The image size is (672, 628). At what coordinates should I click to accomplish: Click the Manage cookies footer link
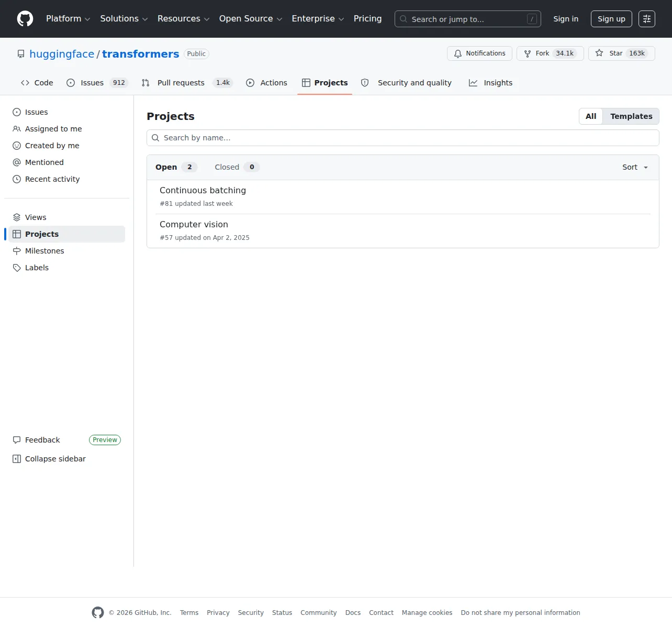[427, 613]
